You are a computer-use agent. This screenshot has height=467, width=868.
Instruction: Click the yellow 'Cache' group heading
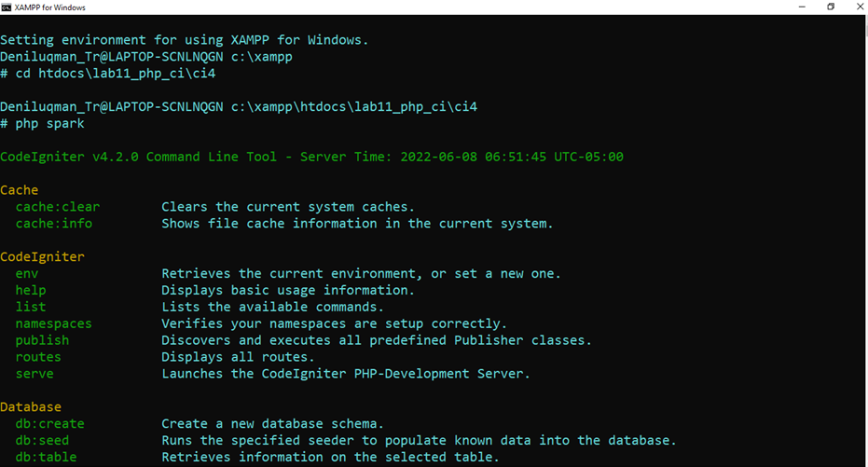[20, 190]
